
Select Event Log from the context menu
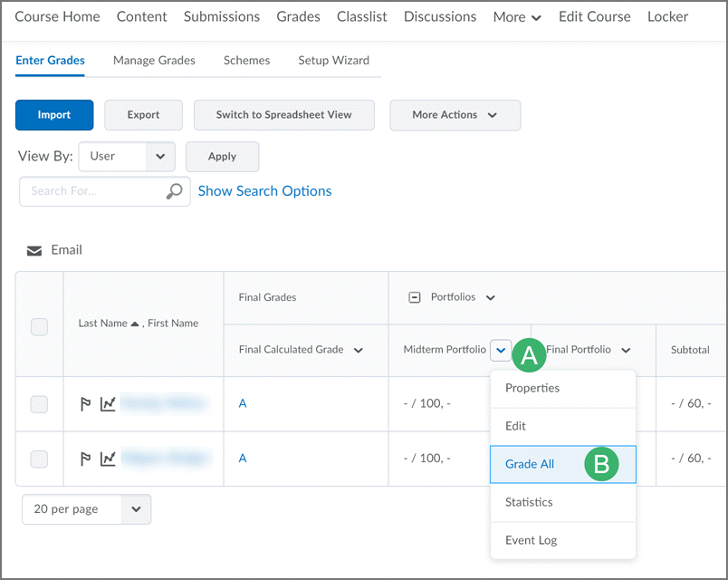pos(562,540)
